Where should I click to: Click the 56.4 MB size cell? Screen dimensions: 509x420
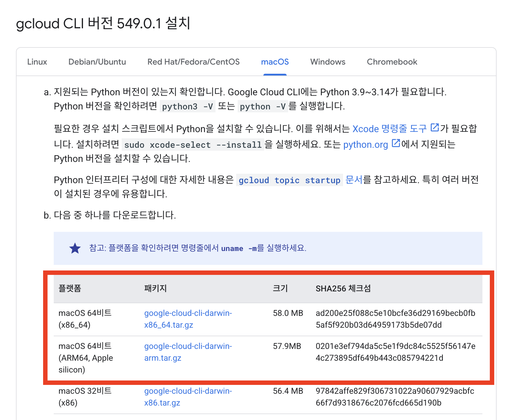pyautogui.click(x=288, y=391)
